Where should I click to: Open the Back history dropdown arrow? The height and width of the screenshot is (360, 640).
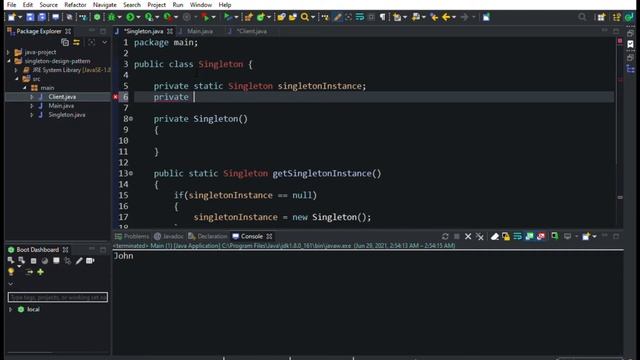pyautogui.click(x=454, y=18)
